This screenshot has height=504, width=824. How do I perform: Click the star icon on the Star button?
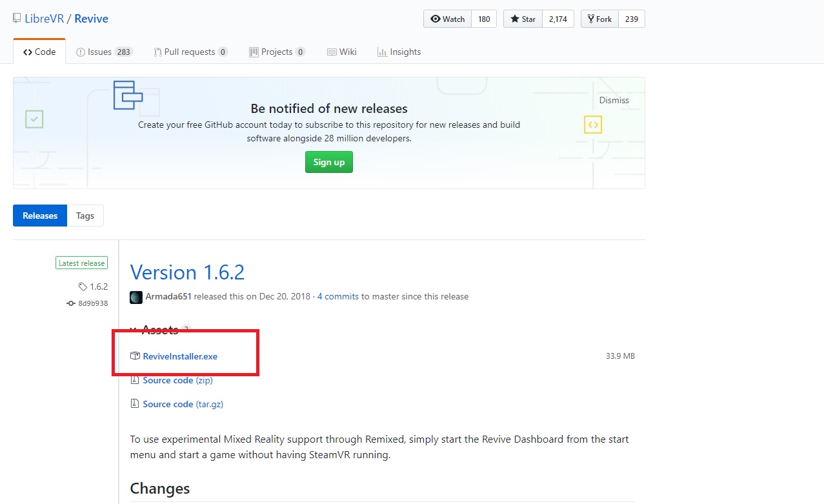[515, 19]
